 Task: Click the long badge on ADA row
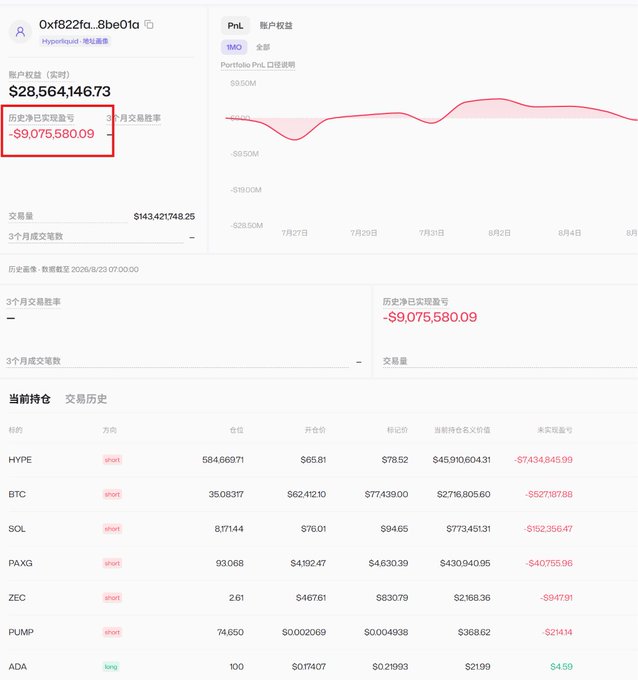(111, 667)
